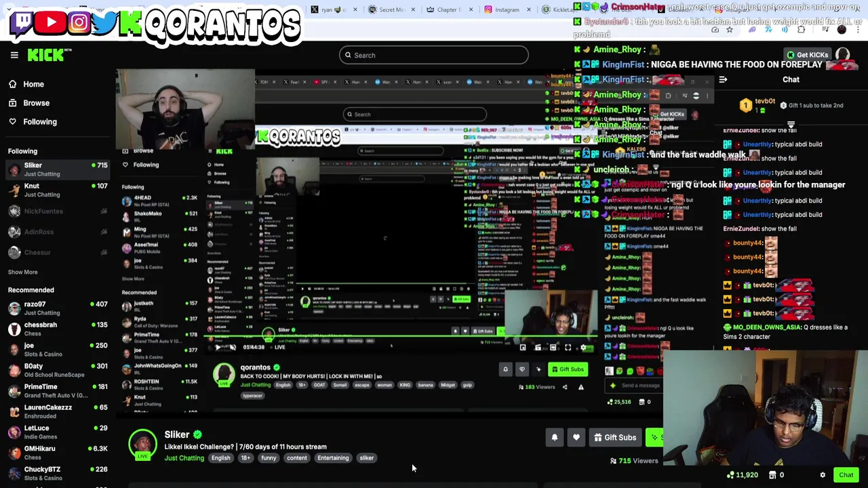
Task: Open the profile avatar next to Get KICKs
Action: coord(842,55)
